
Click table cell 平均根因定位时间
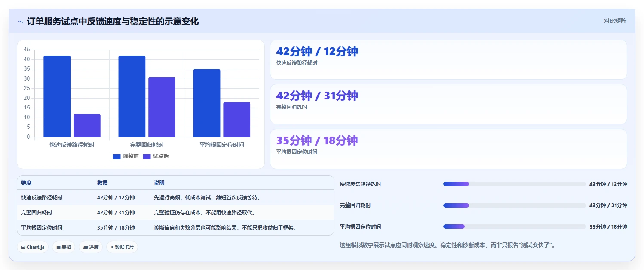42,227
